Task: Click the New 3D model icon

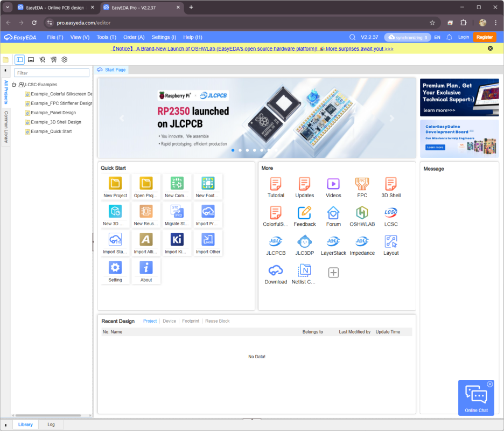Action: (115, 212)
